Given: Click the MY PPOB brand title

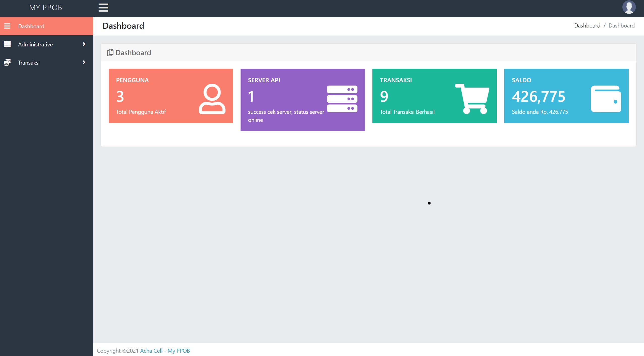Looking at the screenshot, I should tap(46, 8).
